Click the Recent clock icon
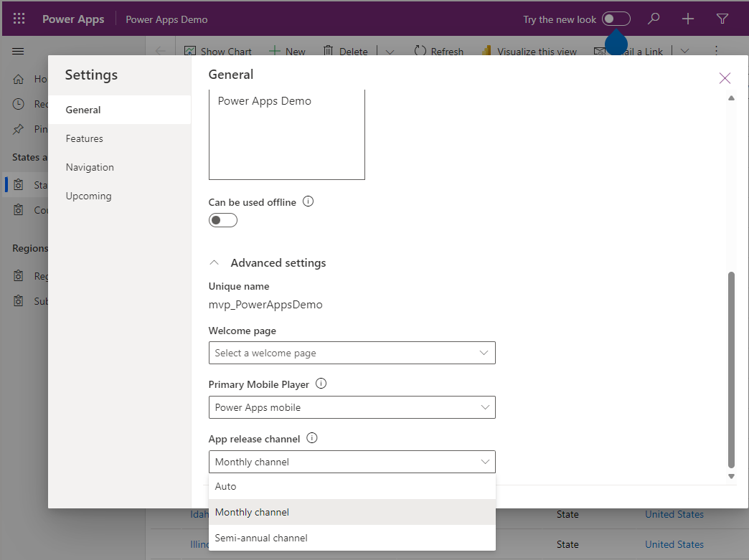 click(x=18, y=104)
